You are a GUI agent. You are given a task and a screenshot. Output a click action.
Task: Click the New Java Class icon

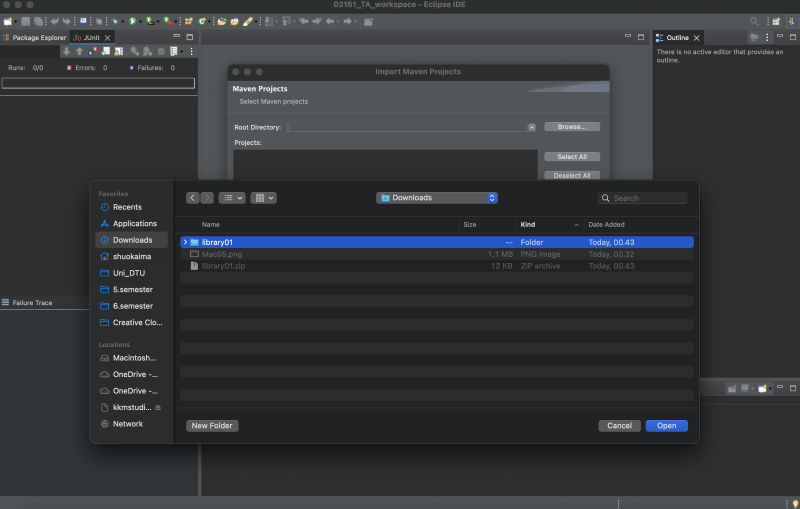point(202,21)
